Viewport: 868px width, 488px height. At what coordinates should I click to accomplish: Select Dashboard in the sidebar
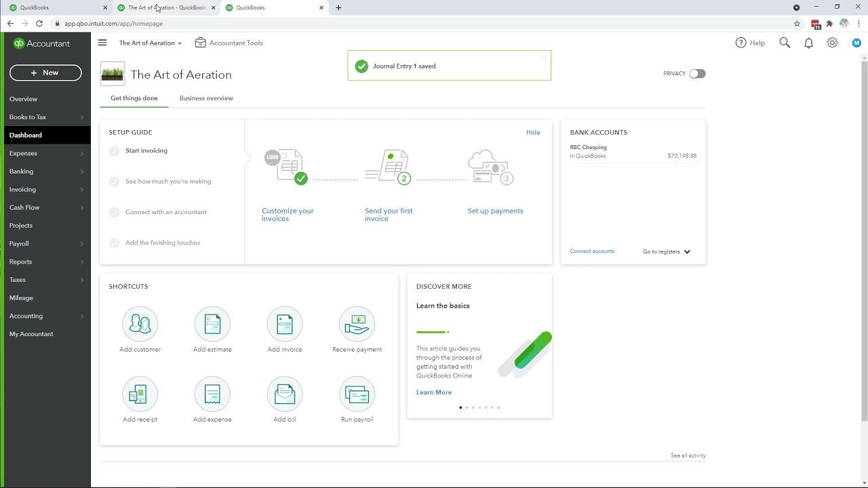click(45, 136)
